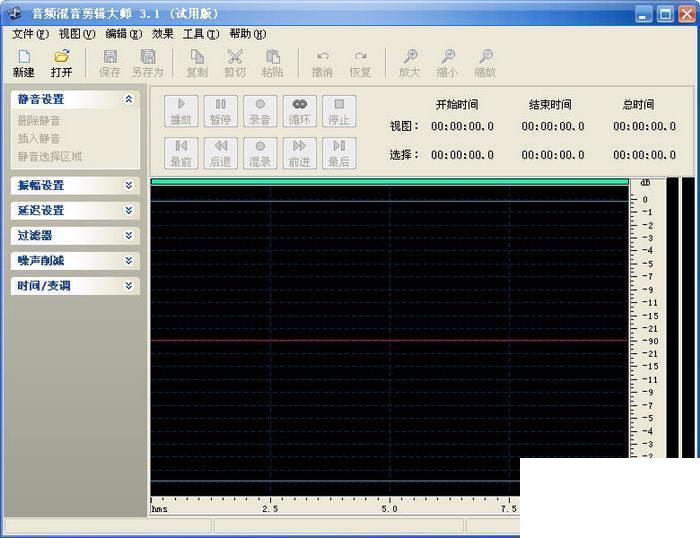Open the 效果 menu
700x538 pixels.
162,34
